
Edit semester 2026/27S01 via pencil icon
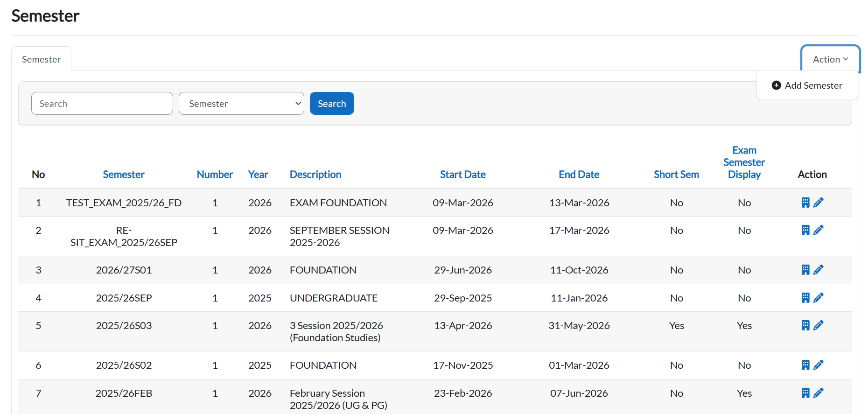[x=819, y=270]
